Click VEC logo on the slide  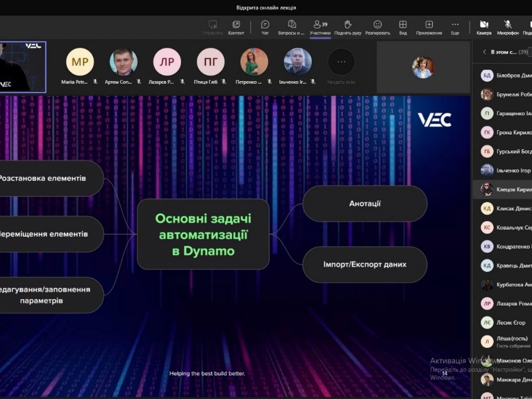pyautogui.click(x=434, y=120)
